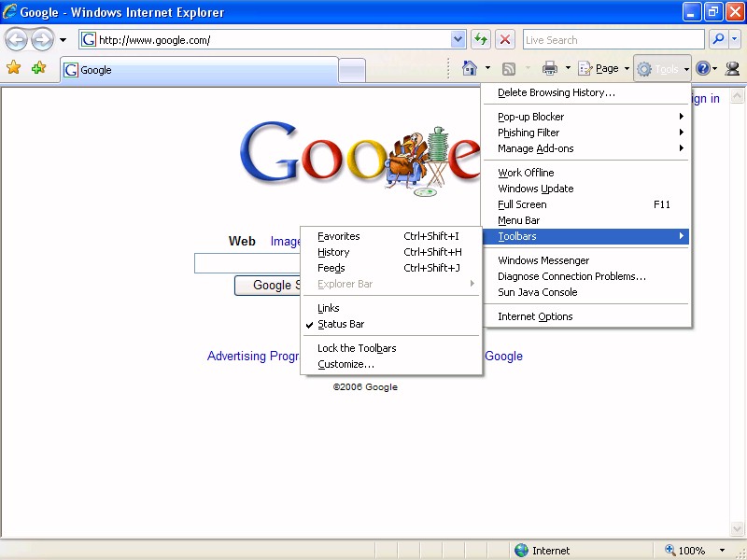Click the 100% zoom level button
Screen dimensions: 747x560
click(684, 551)
